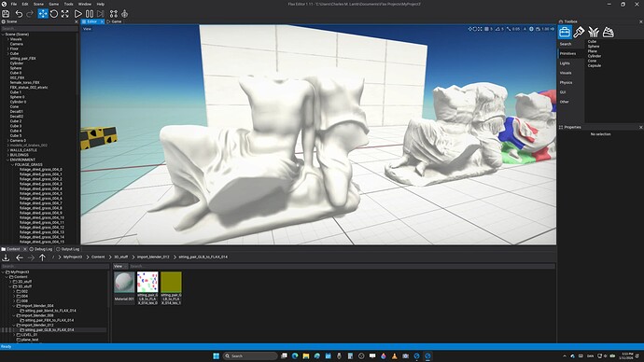Start play mode with Play button
This screenshot has height=362, width=644.
click(x=77, y=14)
